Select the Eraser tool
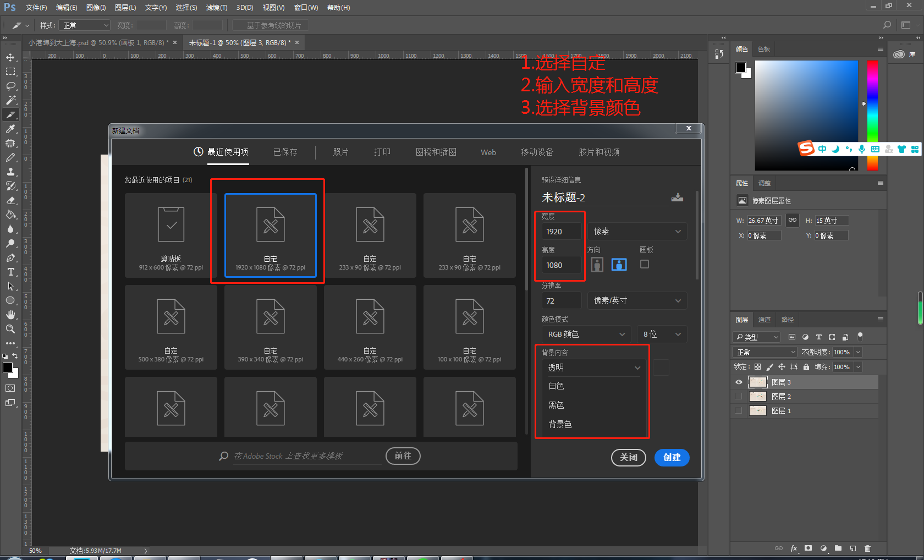The height and width of the screenshot is (560, 924). [x=10, y=200]
